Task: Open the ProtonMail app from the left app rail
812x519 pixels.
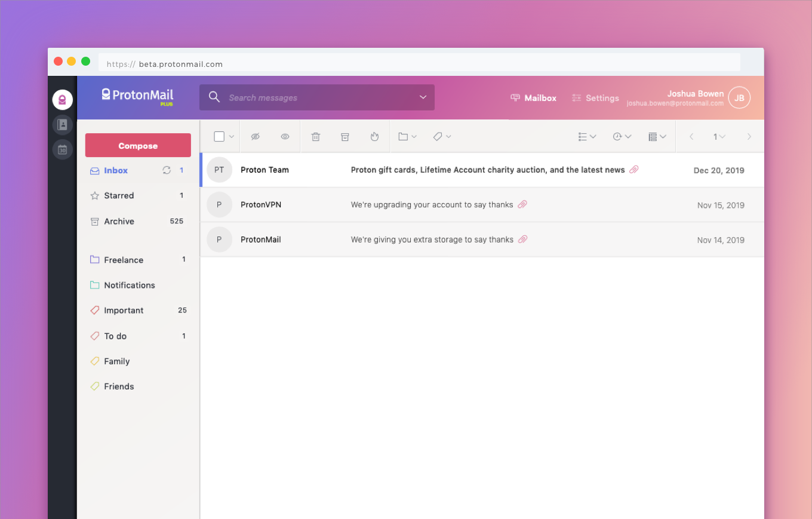Action: click(62, 99)
